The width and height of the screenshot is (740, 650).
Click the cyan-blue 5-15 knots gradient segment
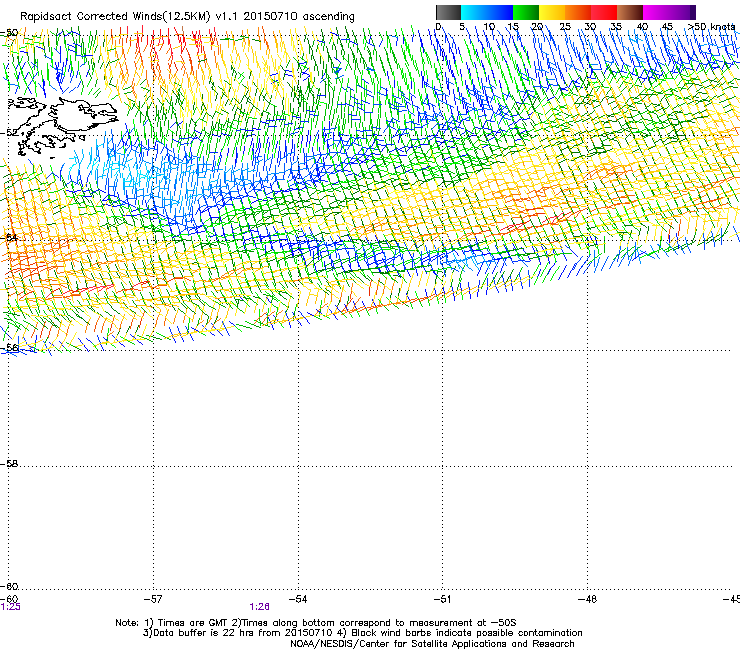(x=487, y=12)
